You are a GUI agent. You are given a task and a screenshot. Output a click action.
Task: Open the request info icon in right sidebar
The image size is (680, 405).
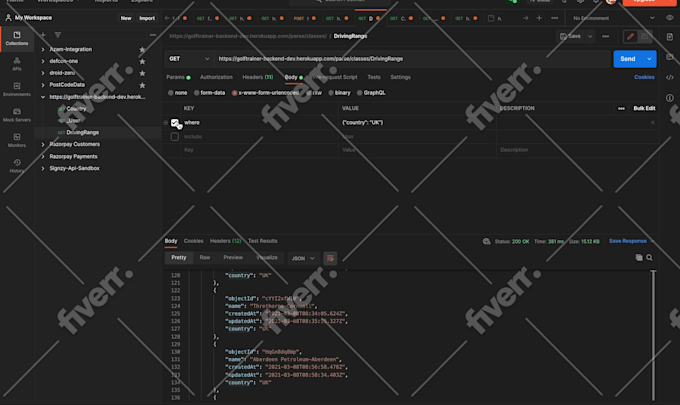click(x=670, y=98)
